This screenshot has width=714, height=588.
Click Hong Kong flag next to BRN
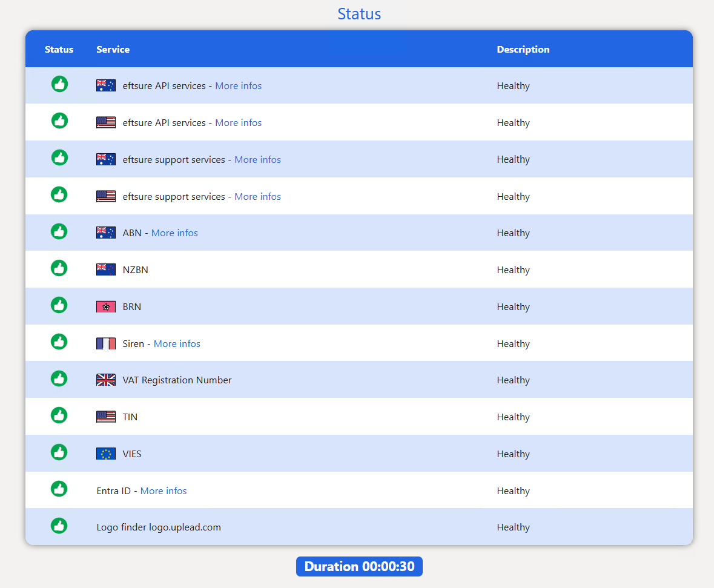pyautogui.click(x=105, y=306)
